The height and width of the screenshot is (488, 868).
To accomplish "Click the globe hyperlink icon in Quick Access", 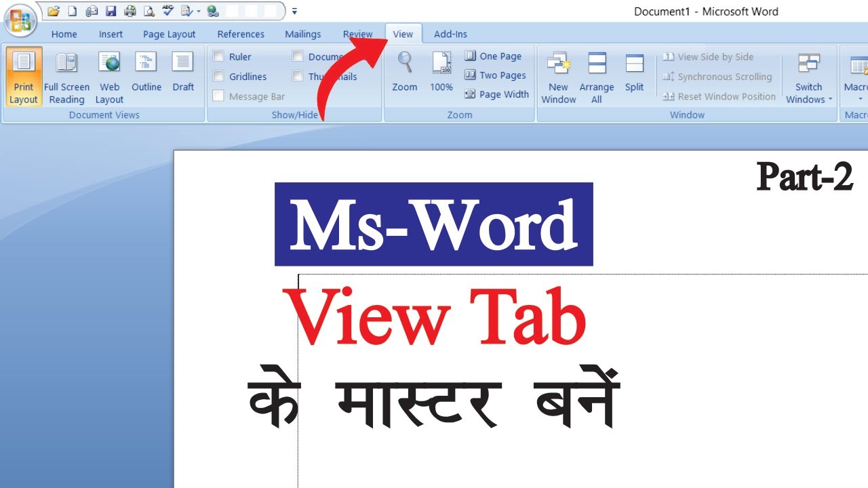I will click(x=213, y=12).
